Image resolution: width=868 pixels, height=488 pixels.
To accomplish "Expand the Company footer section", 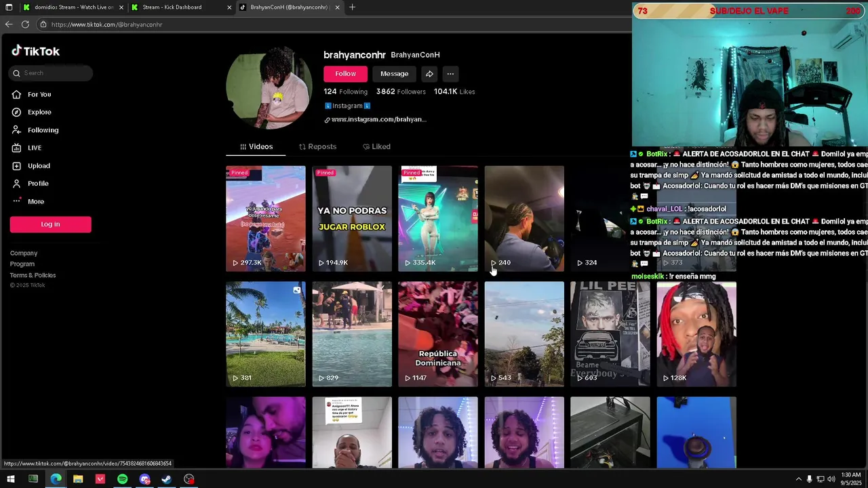I will 24,253.
